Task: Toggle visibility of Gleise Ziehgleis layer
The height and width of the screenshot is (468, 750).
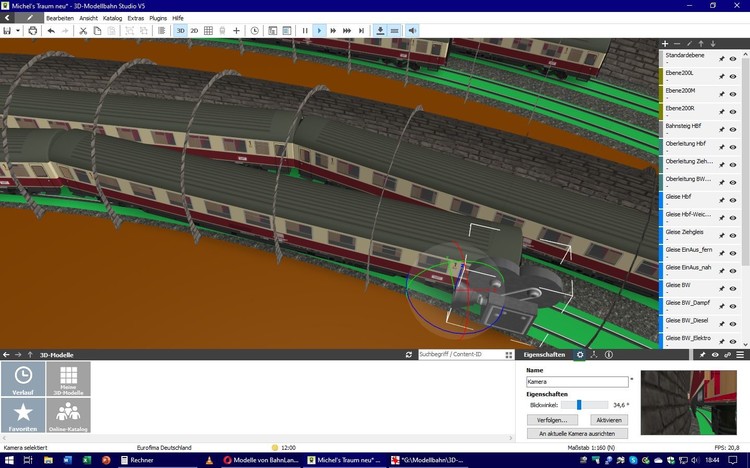Action: (733, 235)
